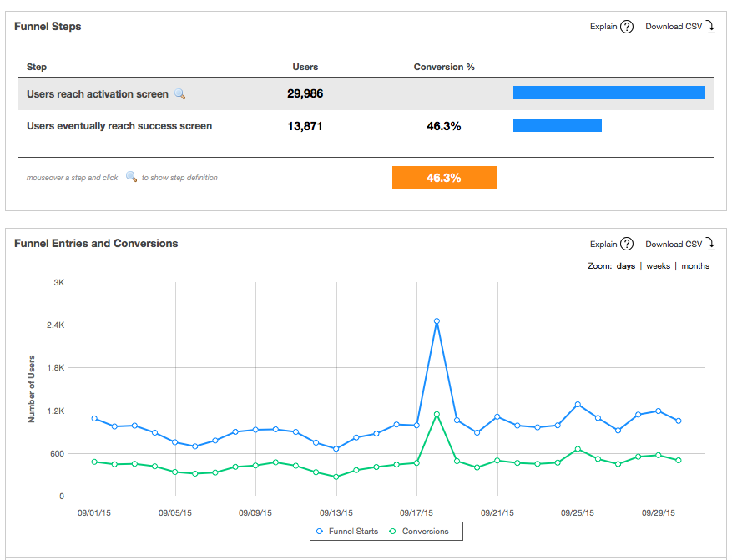Select 'Users eventually reach success screen' step
The width and height of the screenshot is (732, 560).
[119, 126]
